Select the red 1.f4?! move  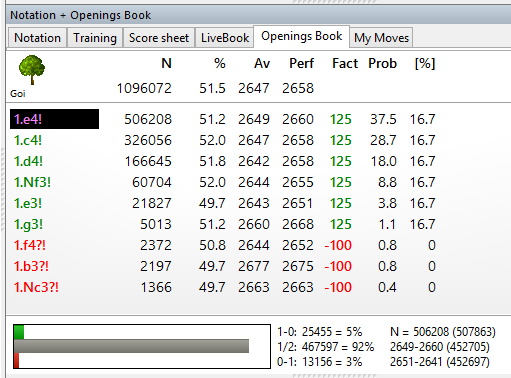(x=30, y=245)
